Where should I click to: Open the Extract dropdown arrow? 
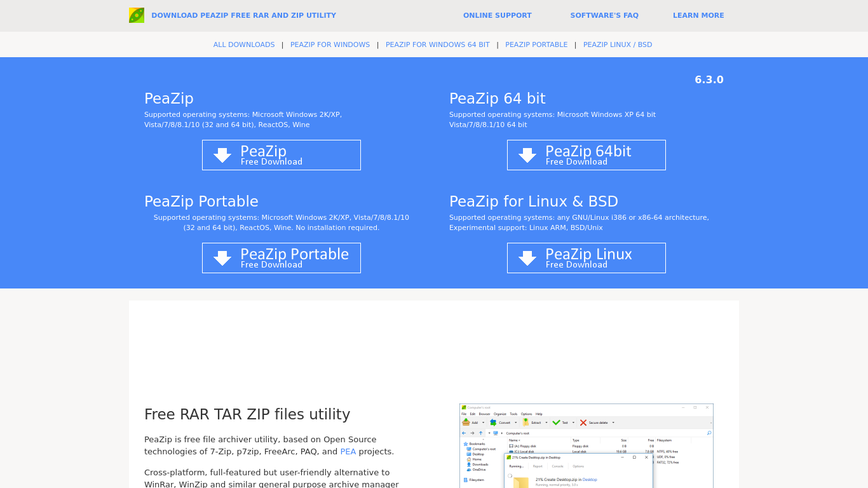pos(546,421)
